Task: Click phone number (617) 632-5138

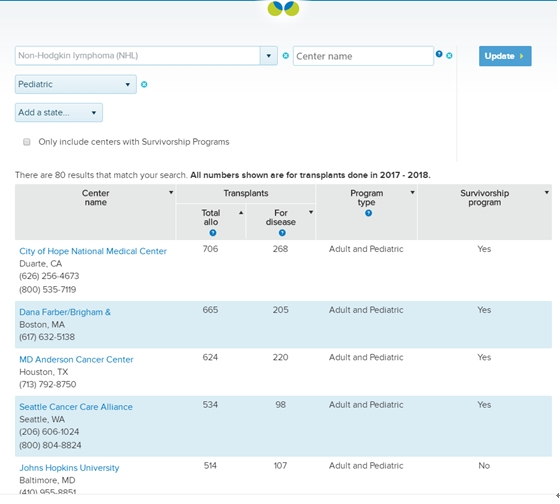Action: (47, 337)
